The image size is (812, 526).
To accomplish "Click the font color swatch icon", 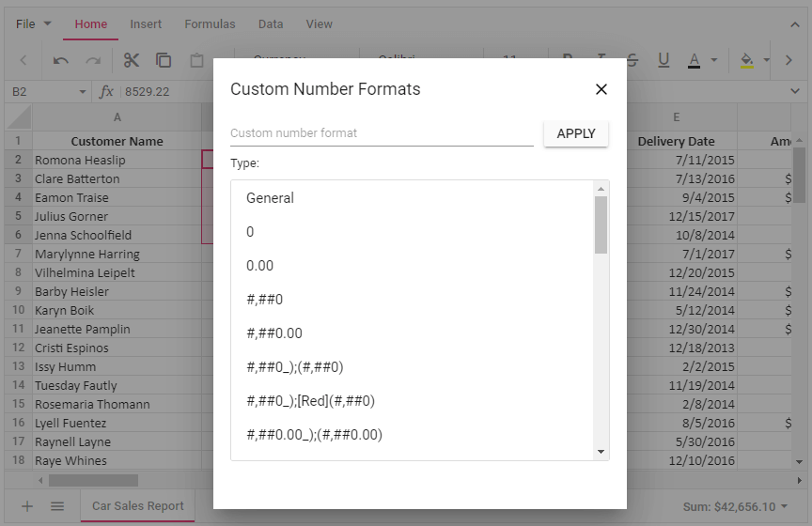I will [x=695, y=60].
